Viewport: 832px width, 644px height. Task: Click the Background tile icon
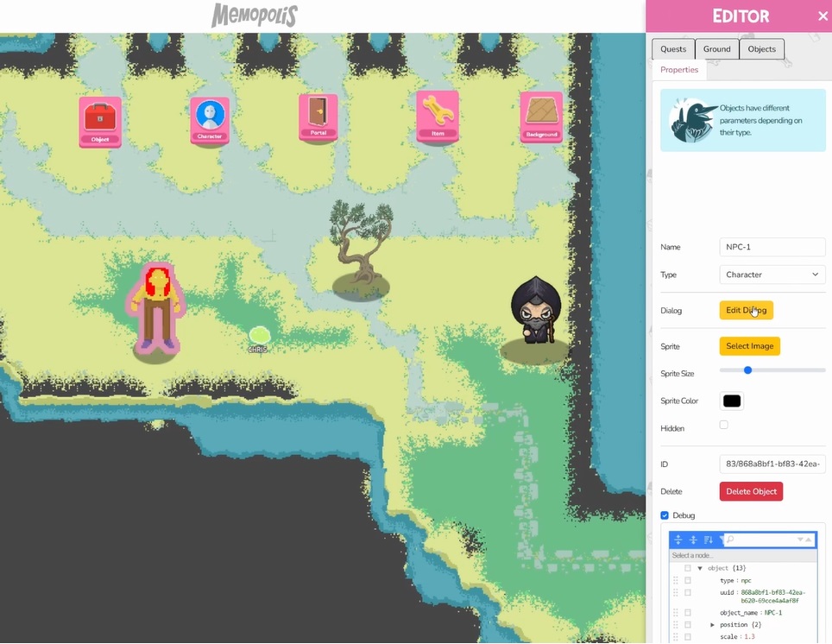pos(541,117)
